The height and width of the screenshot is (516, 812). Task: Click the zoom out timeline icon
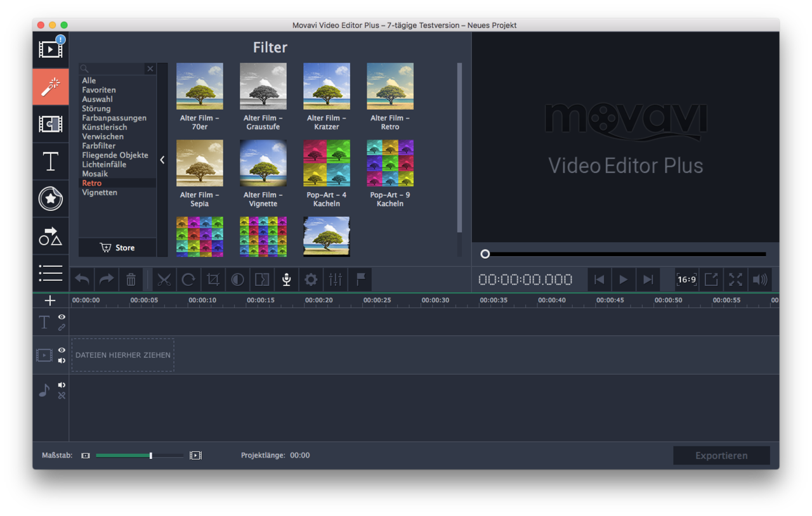(86, 455)
